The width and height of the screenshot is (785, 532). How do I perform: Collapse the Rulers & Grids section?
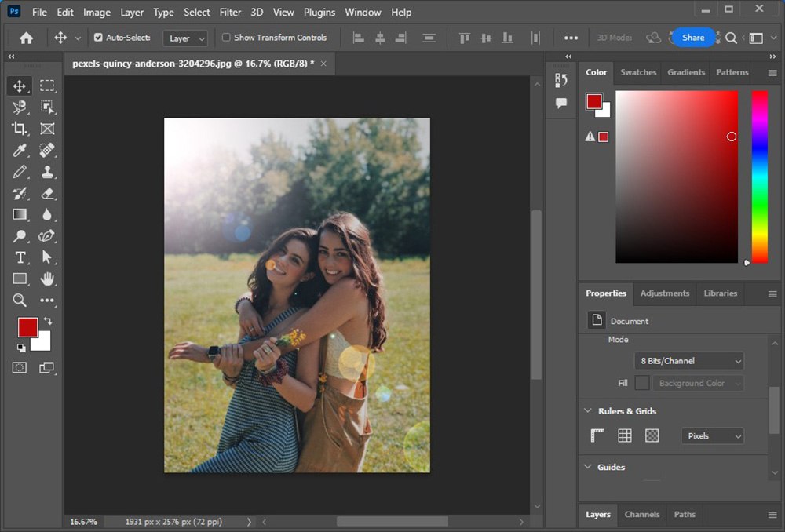588,410
